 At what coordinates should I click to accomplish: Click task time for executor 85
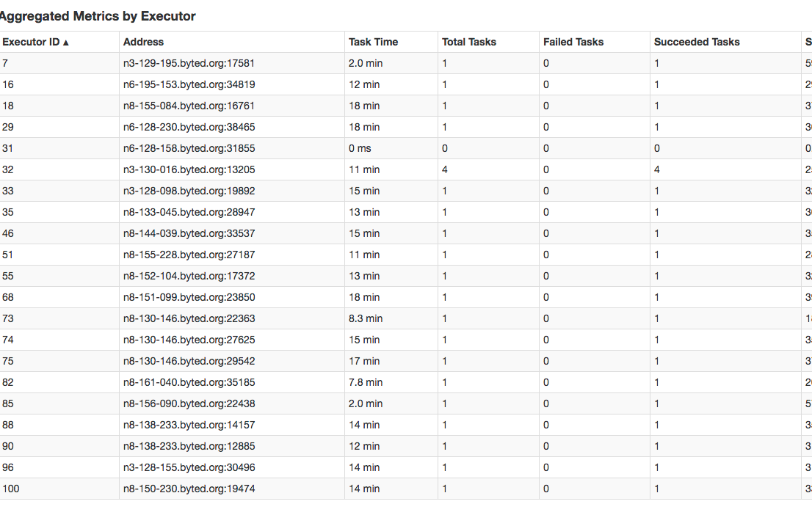pos(391,403)
